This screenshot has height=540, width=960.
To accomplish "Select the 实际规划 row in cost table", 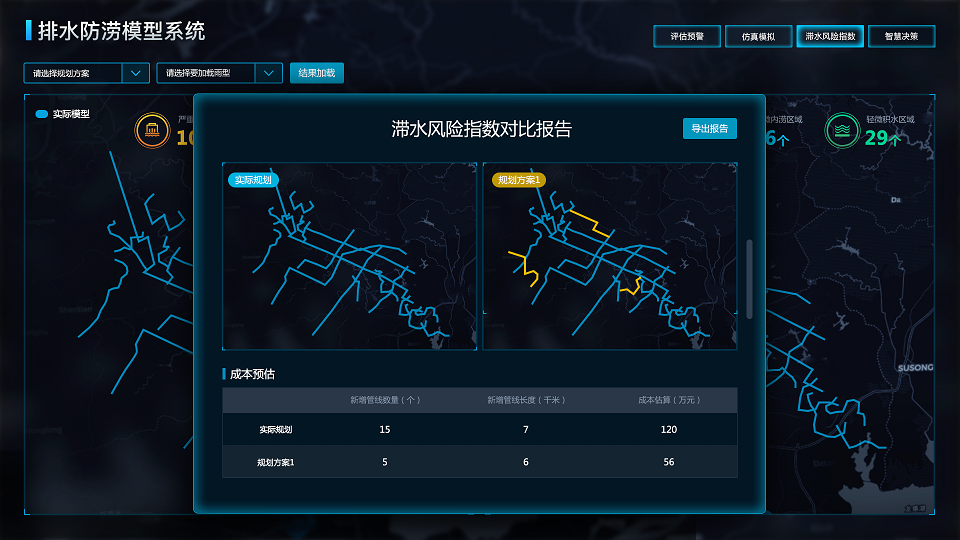I will [282, 429].
